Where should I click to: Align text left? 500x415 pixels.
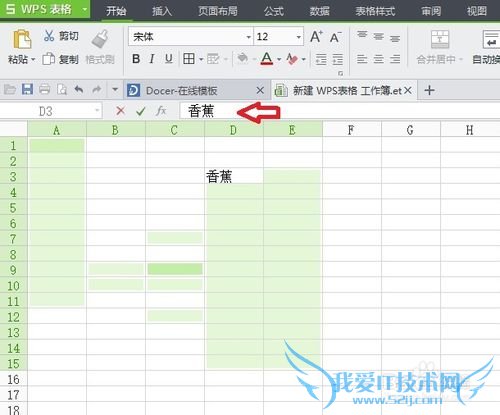[x=362, y=59]
